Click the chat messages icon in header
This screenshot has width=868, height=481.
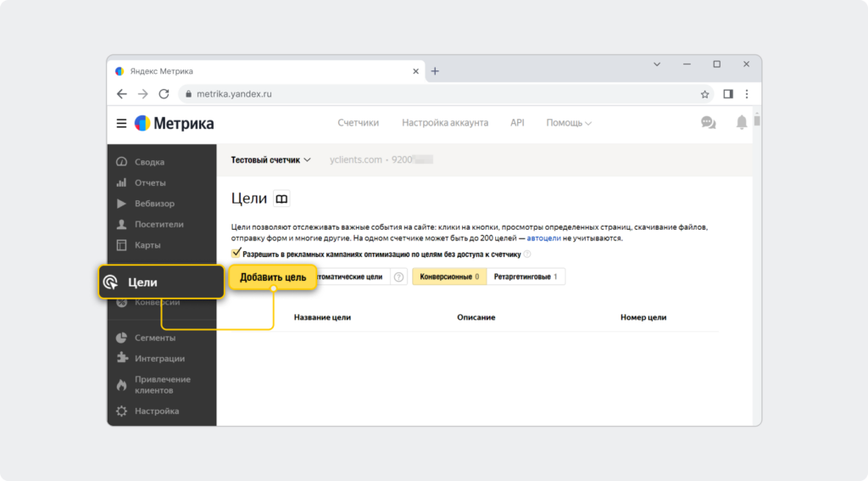[x=708, y=122]
